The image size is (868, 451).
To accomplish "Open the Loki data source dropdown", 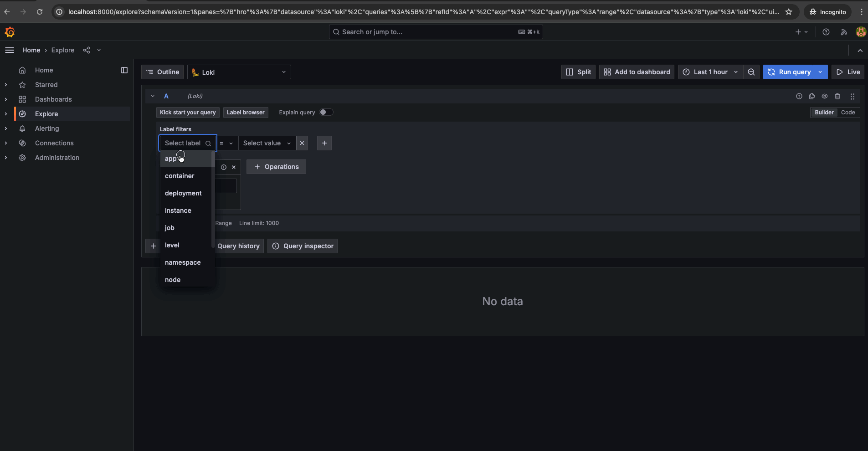I will (x=239, y=72).
